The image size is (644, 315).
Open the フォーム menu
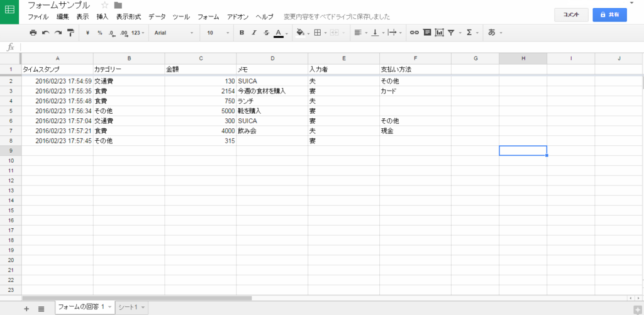tap(208, 17)
